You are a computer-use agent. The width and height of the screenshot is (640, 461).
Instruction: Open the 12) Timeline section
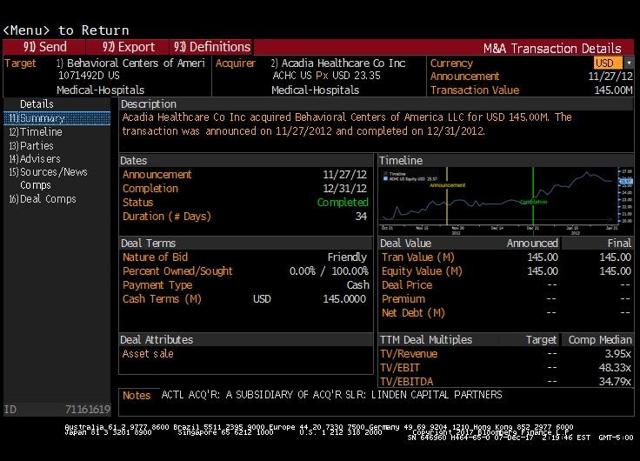point(36,132)
